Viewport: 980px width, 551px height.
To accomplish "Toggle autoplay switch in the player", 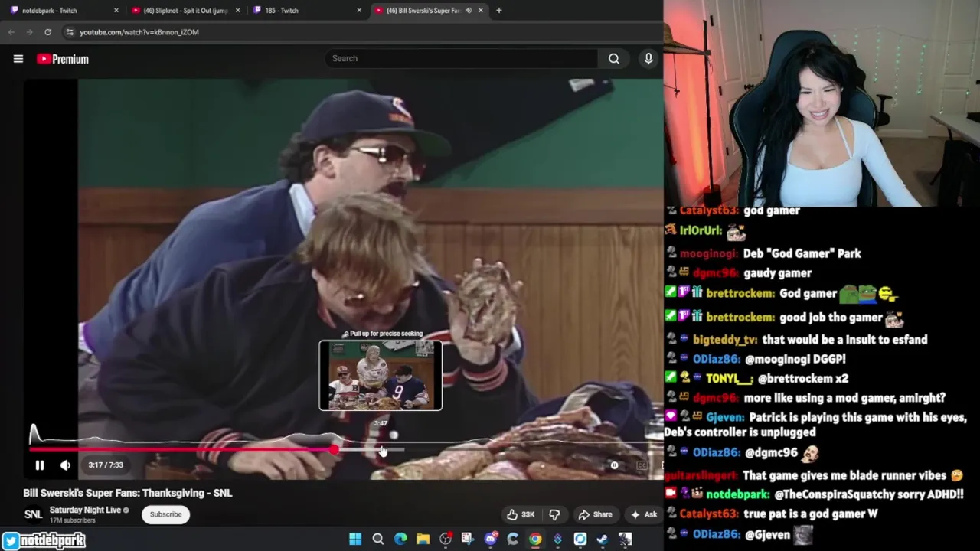I will (x=614, y=465).
